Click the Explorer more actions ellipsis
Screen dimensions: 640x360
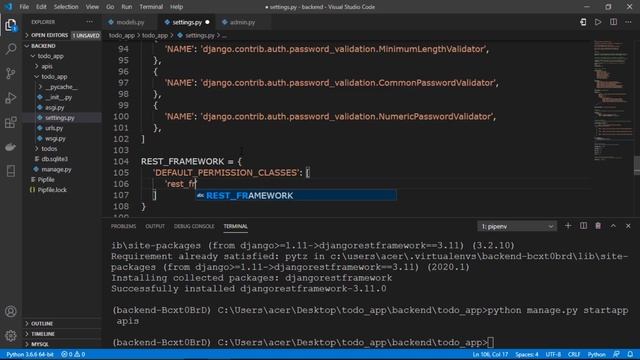(x=89, y=22)
